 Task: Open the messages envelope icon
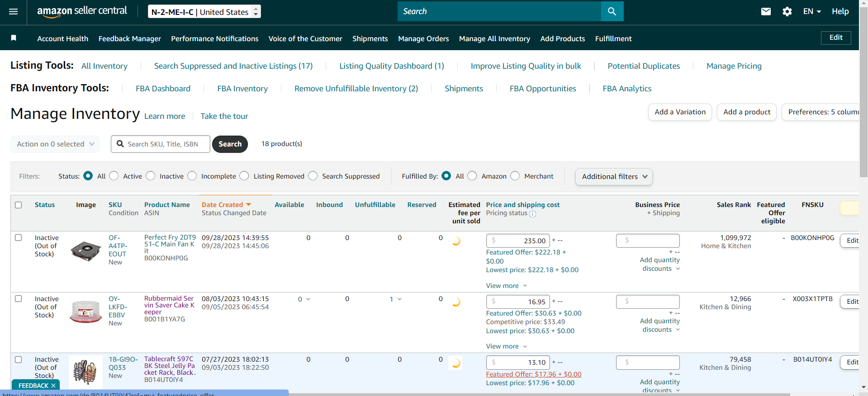(x=766, y=12)
